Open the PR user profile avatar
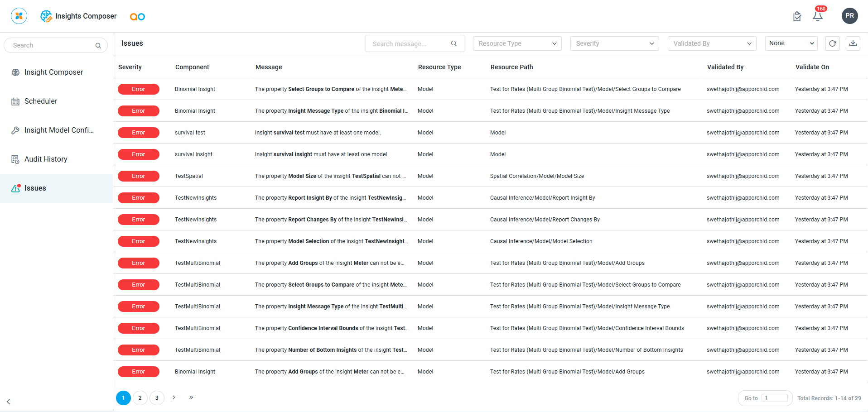The image size is (868, 412). tap(849, 16)
